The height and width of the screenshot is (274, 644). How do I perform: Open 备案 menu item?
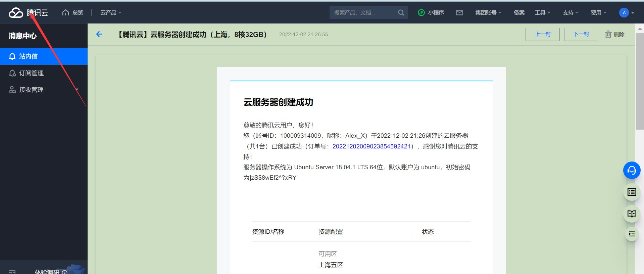coord(519,13)
